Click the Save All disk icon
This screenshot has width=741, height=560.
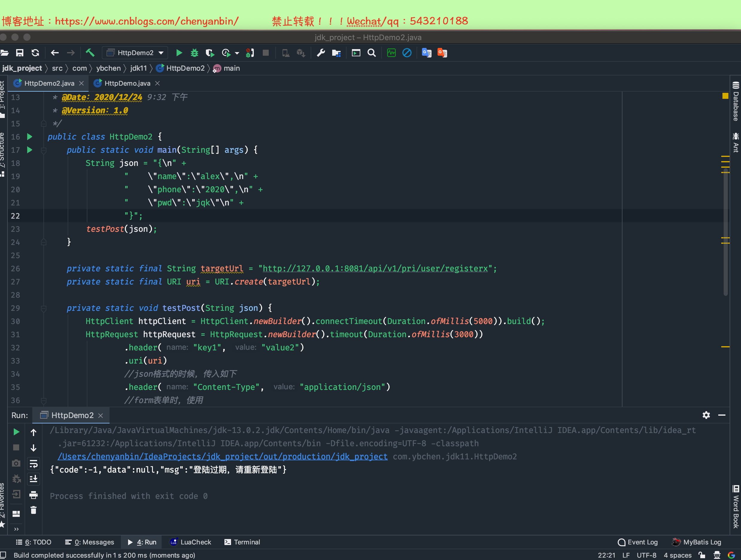20,53
